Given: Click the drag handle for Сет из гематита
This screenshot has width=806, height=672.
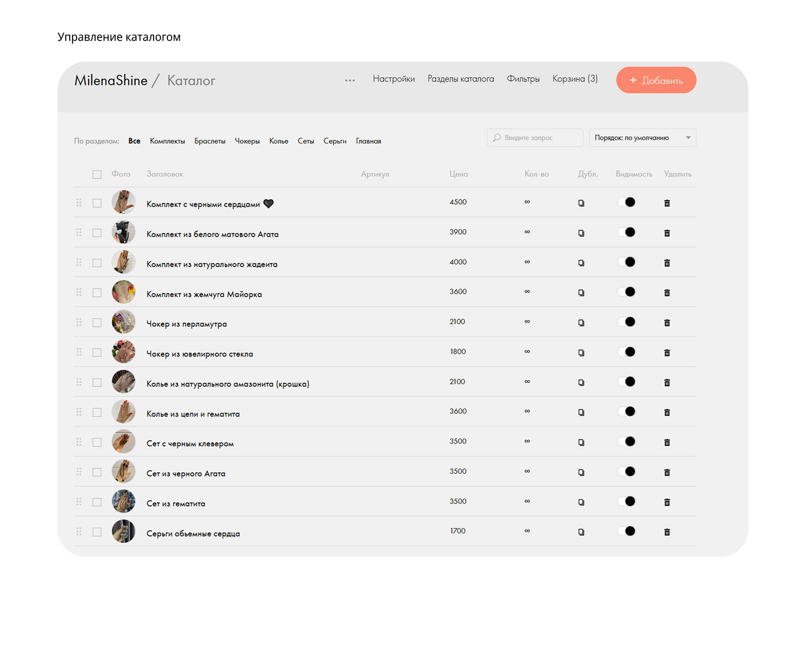Looking at the screenshot, I should [x=79, y=502].
